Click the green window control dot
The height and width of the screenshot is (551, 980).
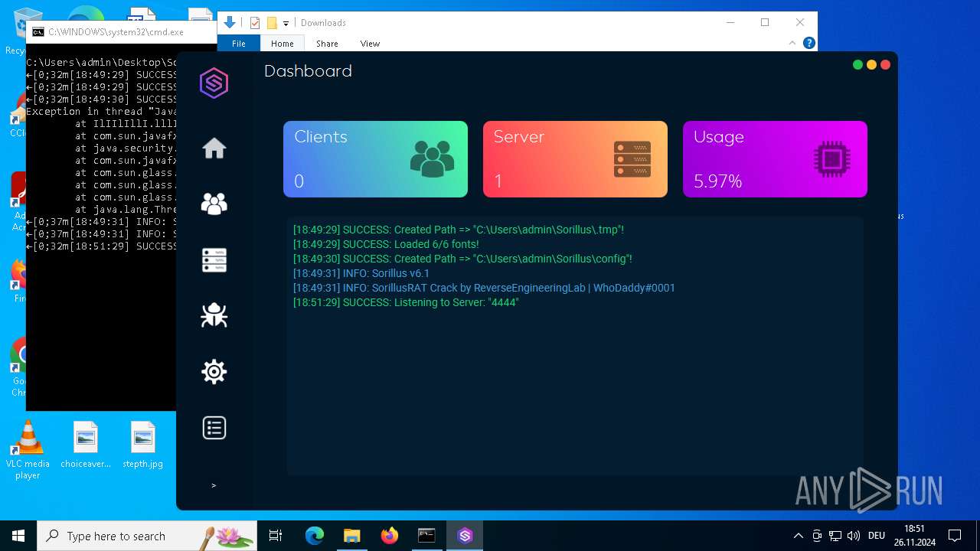click(x=857, y=65)
